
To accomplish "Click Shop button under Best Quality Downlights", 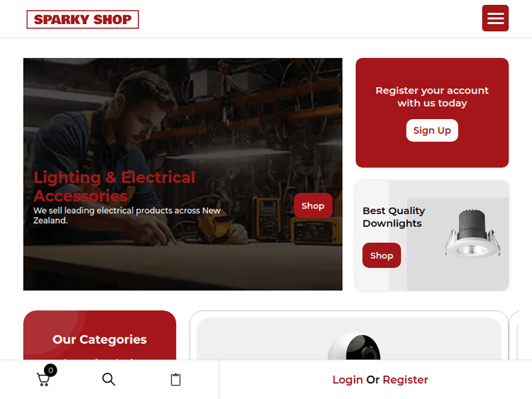I will (382, 255).
